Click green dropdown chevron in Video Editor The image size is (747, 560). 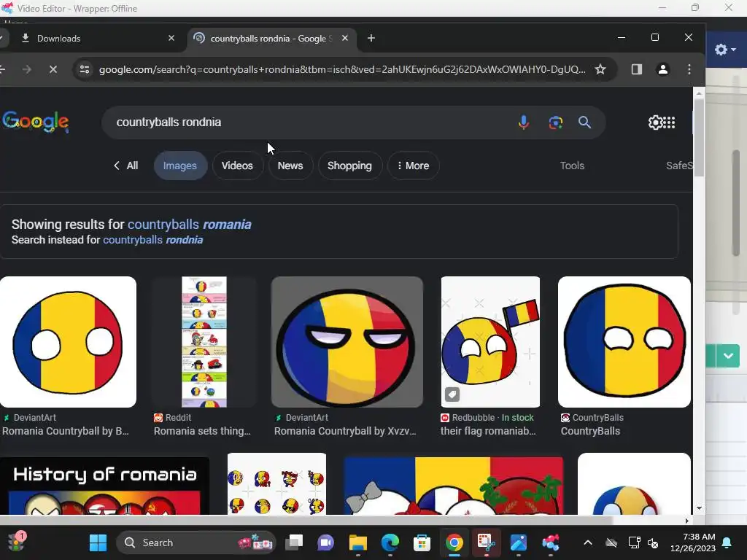tap(728, 356)
